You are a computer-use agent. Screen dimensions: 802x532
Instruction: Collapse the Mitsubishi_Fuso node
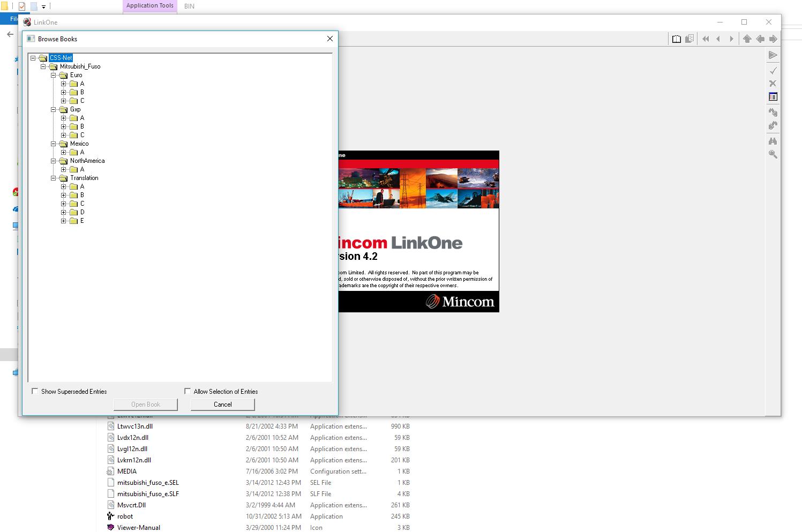pyautogui.click(x=43, y=66)
